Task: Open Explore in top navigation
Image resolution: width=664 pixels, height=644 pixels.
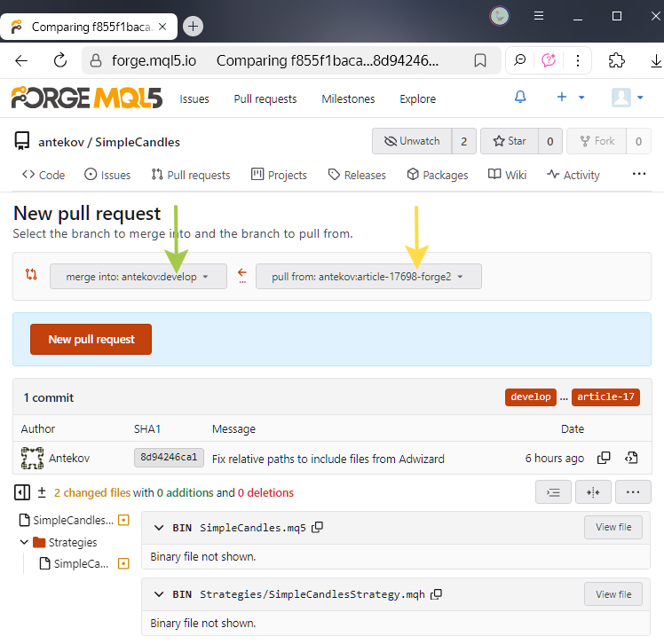Action: pos(417,99)
